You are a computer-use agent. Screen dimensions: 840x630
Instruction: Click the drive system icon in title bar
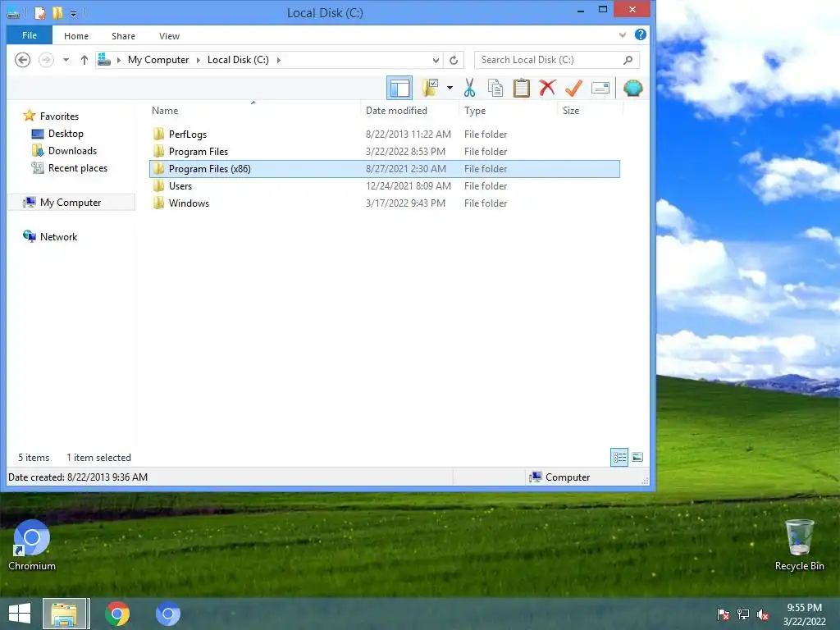(13, 13)
